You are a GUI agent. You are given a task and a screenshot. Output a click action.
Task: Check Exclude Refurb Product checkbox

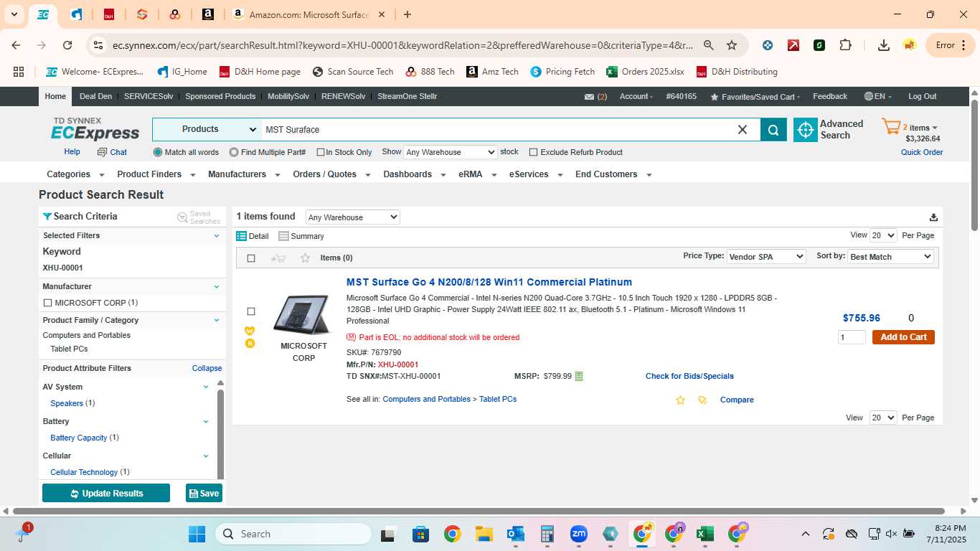(x=533, y=152)
